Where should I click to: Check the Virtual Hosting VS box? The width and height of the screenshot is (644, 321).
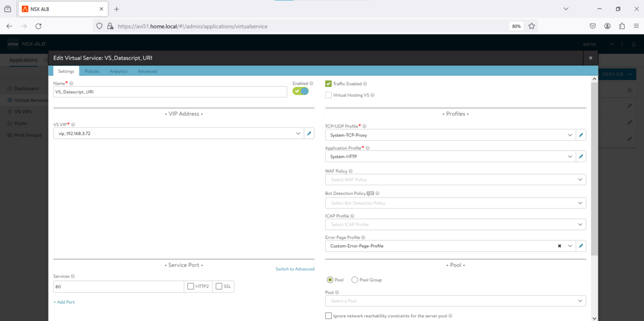[x=328, y=95]
